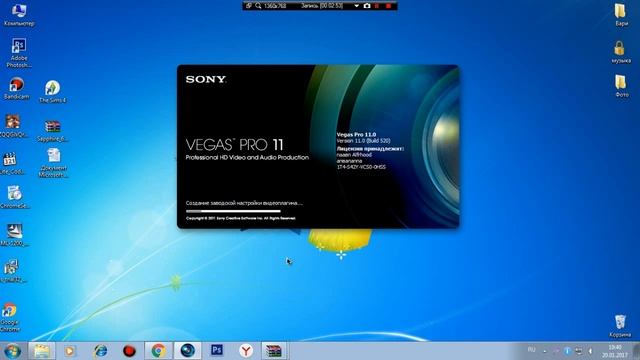Image resolution: width=640 pixels, height=360 pixels.
Task: Select the Документ Microsoft desktop file
Action: pyautogui.click(x=53, y=162)
